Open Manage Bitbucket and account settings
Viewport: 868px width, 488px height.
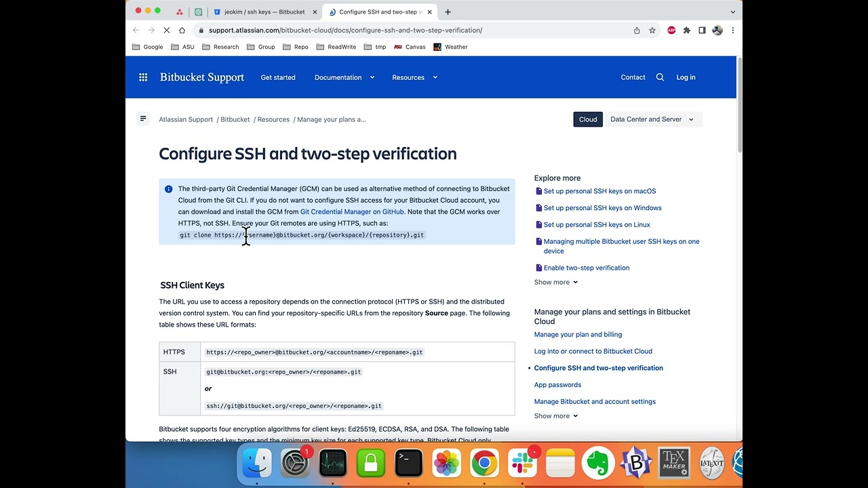(x=595, y=401)
